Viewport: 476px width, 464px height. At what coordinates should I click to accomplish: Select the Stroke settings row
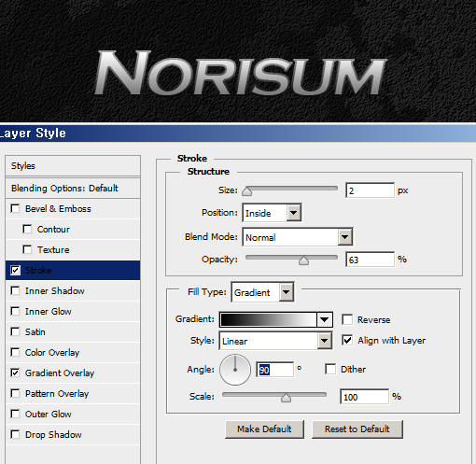point(73,270)
